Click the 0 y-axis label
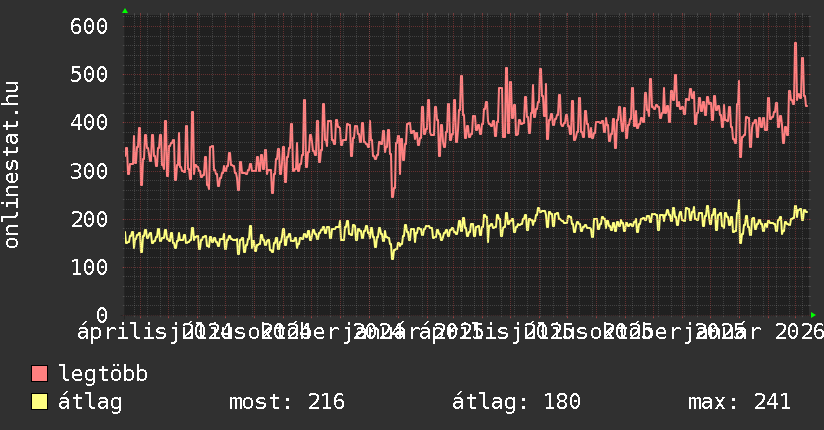The image size is (824, 430). click(100, 315)
